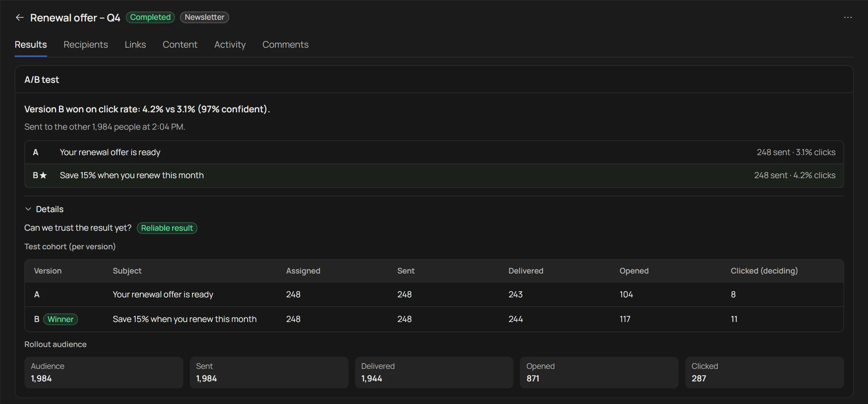Open the Recipients tab
The height and width of the screenshot is (404, 868).
(x=86, y=44)
